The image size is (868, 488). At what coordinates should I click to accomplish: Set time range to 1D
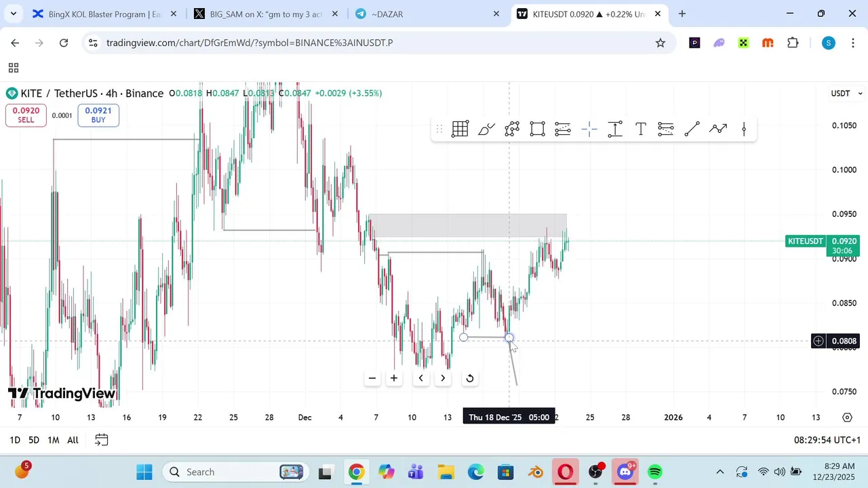tap(14, 440)
